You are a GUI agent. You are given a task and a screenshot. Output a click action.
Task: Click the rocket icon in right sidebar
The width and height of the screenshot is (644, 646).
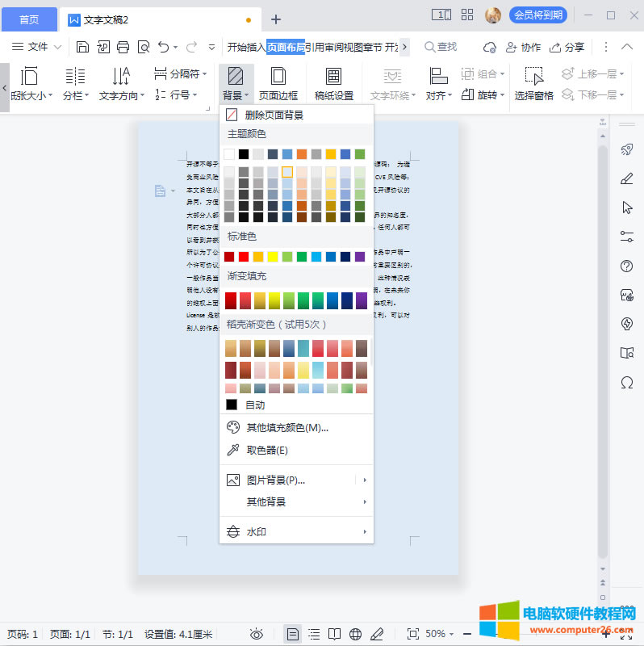tap(626, 149)
